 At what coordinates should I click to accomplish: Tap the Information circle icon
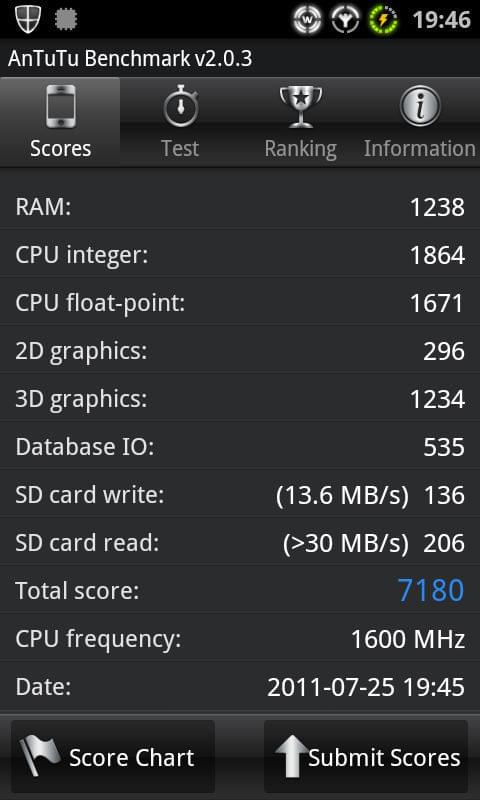pos(420,106)
